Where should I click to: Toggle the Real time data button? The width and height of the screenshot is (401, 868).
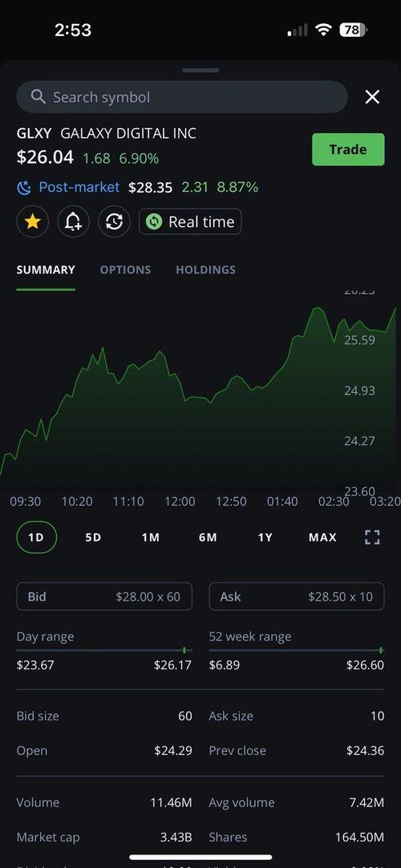190,221
